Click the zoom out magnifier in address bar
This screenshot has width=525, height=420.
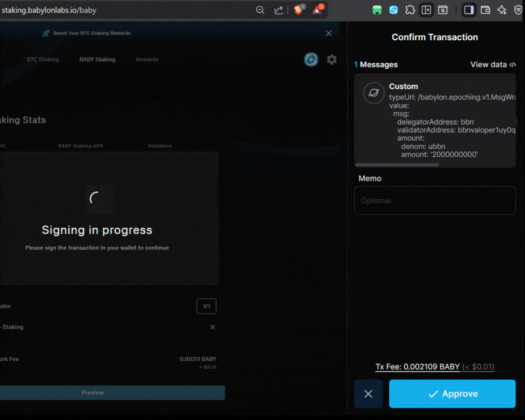pos(260,10)
